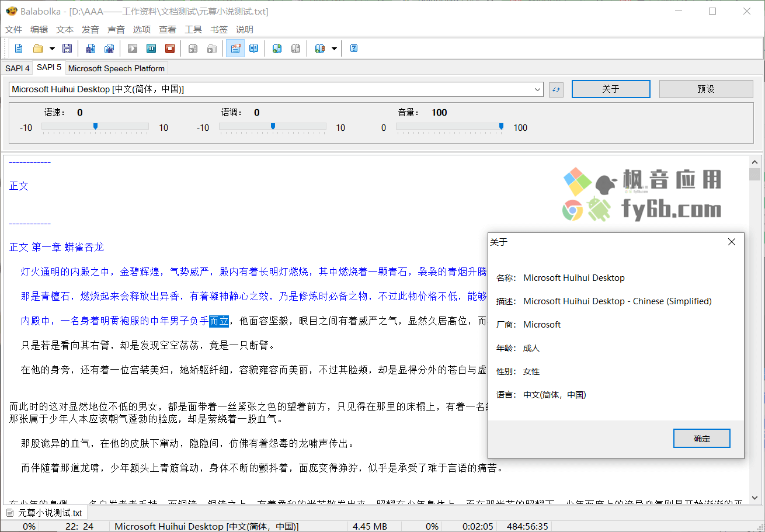Click the refresh voice button beside dropdown
The width and height of the screenshot is (765, 532).
(556, 89)
